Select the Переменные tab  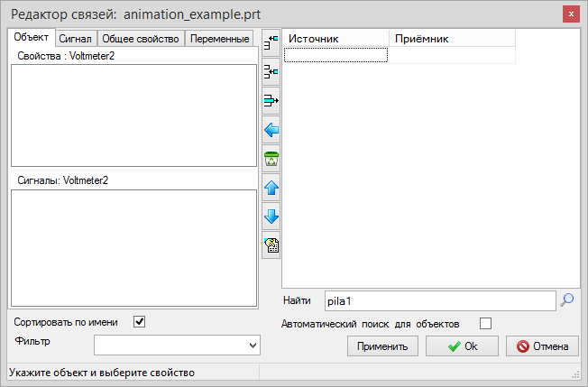(220, 39)
